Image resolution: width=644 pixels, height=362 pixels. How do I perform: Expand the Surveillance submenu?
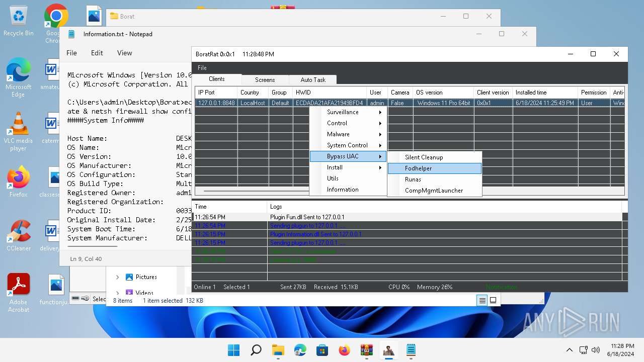coord(348,112)
